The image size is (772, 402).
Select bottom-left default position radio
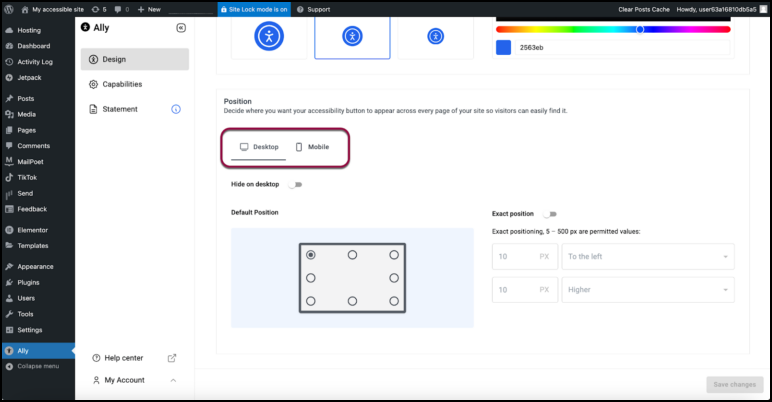point(311,301)
